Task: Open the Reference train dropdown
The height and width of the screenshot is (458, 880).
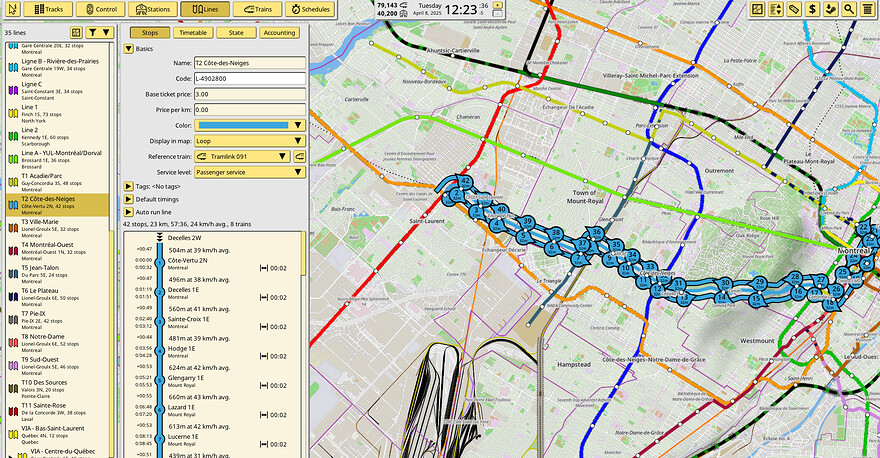Action: [x=242, y=157]
